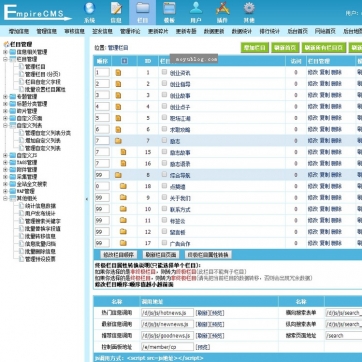Expand the WAP管理 tree node
Screen dimensions: 362x362
coord(5,191)
